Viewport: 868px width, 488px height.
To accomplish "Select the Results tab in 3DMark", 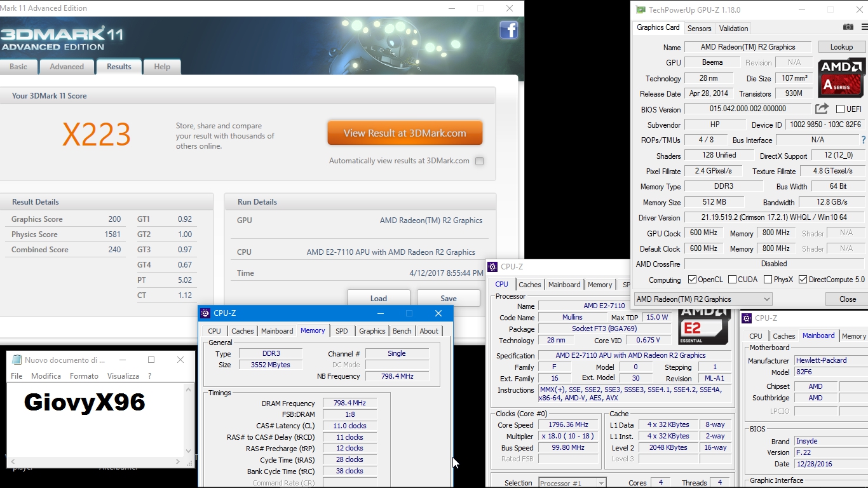I will (x=119, y=66).
